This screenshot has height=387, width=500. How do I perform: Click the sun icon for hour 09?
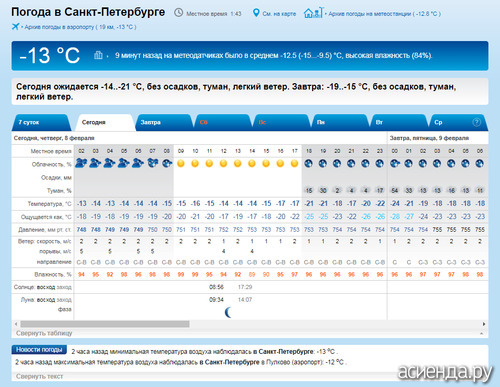click(181, 163)
